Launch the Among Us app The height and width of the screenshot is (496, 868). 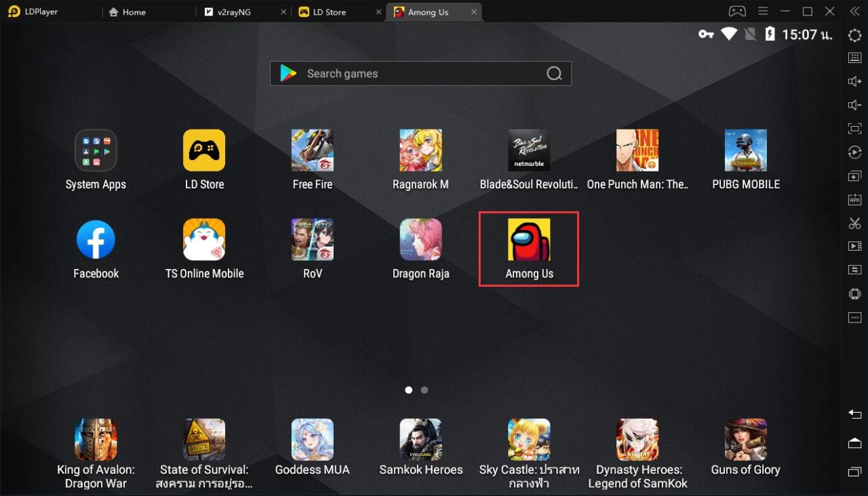coord(529,241)
